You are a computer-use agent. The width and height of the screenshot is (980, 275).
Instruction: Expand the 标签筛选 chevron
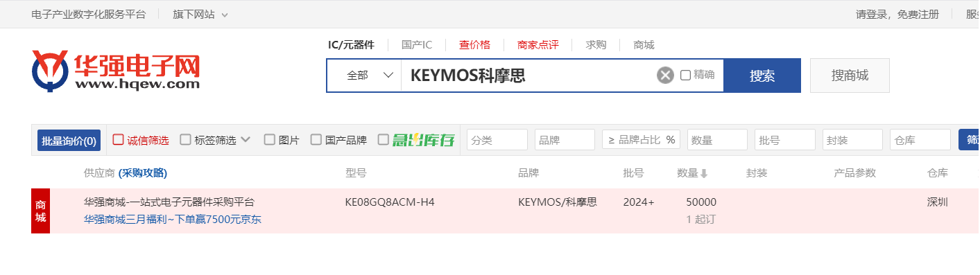(x=246, y=139)
